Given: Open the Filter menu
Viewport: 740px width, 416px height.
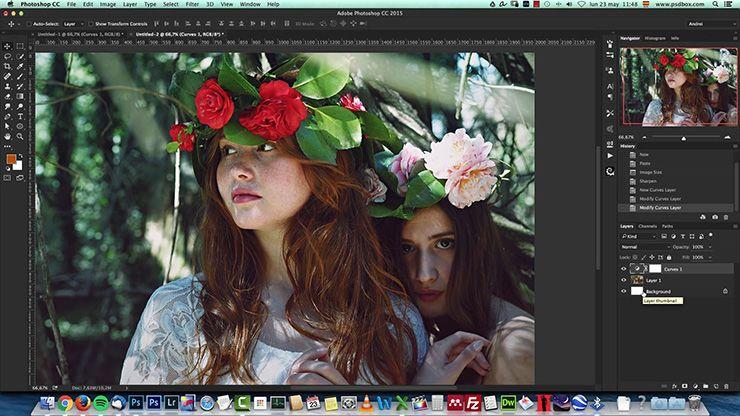Looking at the screenshot, I should tap(192, 4).
